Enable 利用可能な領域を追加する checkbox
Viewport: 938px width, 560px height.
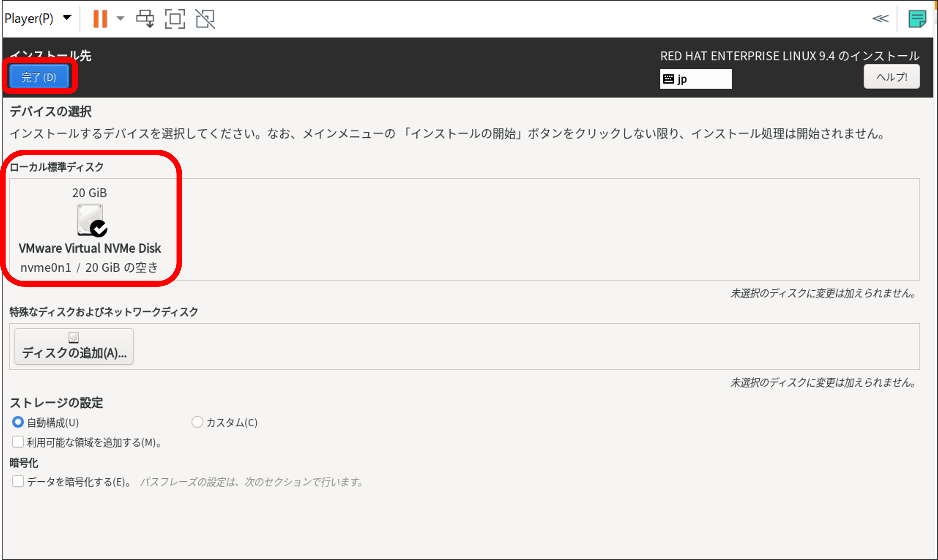18,442
